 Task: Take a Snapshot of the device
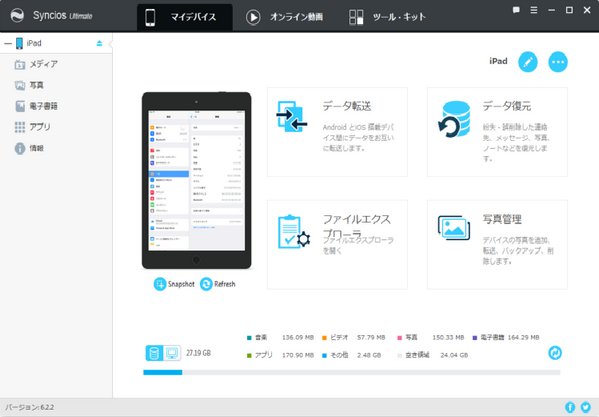point(174,284)
